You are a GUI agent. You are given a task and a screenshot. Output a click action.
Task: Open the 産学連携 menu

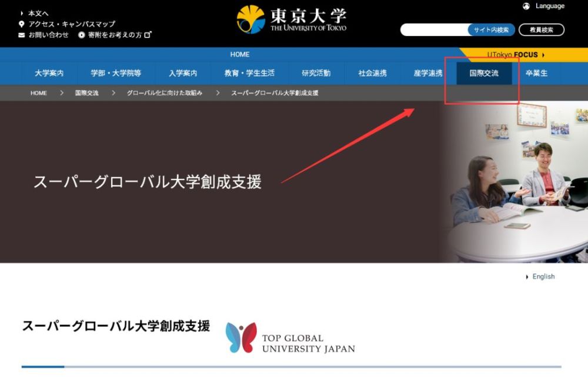click(x=428, y=73)
